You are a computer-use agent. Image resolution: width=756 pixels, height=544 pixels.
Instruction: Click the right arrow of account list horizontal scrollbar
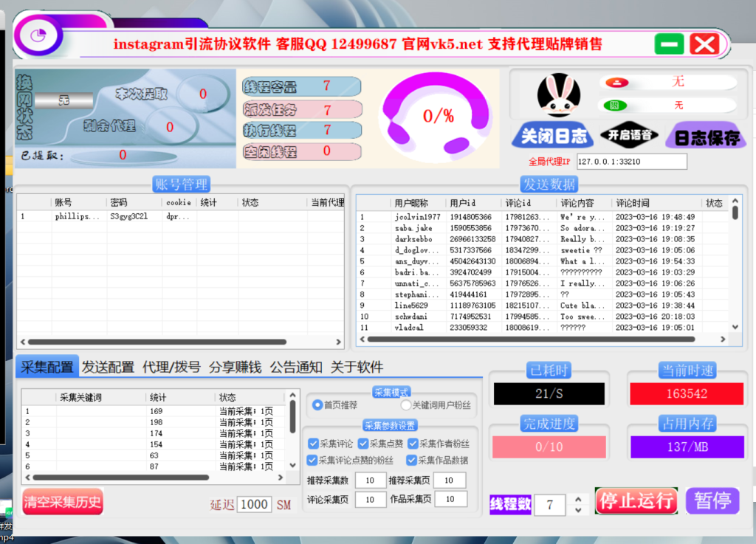click(337, 342)
